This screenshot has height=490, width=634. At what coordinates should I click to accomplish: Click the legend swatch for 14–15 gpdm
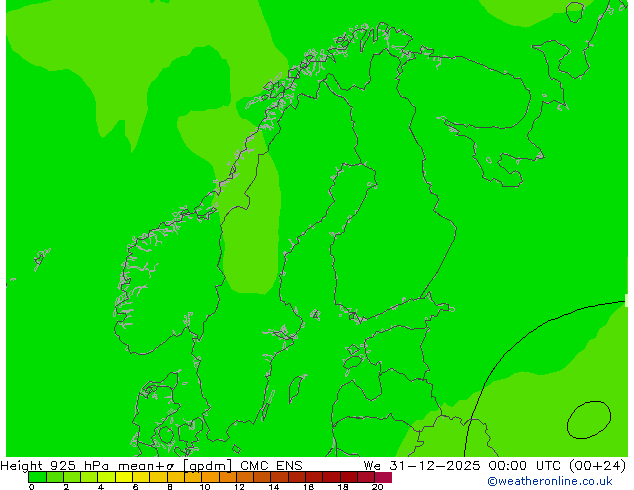coord(279,477)
